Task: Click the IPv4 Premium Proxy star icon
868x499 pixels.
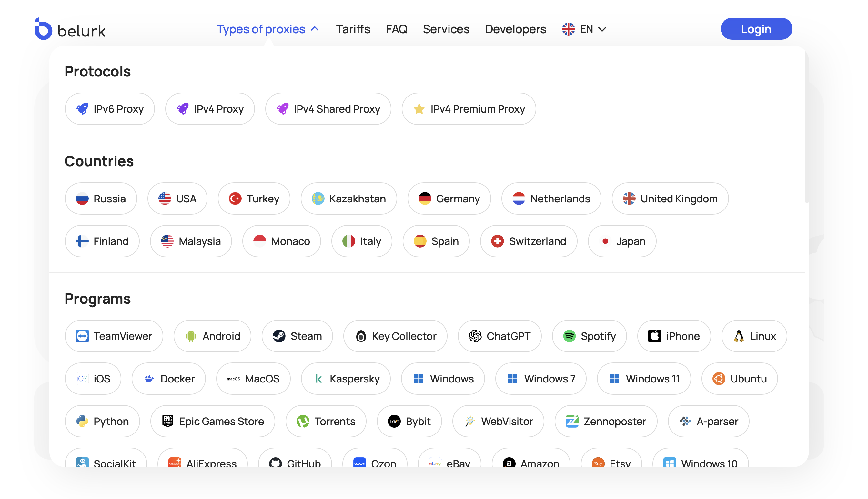Action: (x=419, y=109)
